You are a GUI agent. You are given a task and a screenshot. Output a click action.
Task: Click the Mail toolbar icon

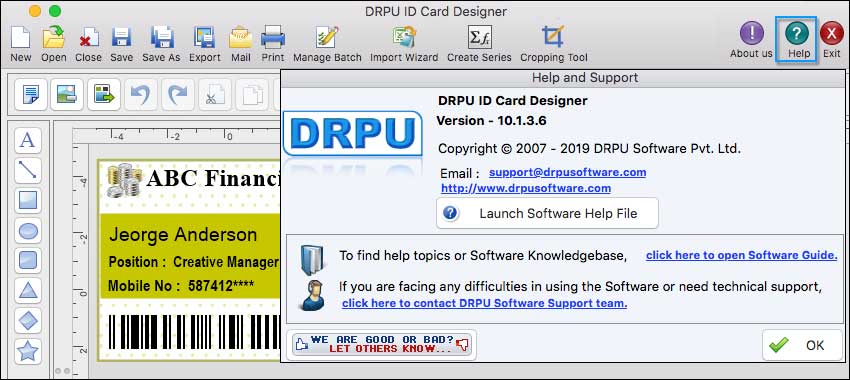pyautogui.click(x=240, y=37)
